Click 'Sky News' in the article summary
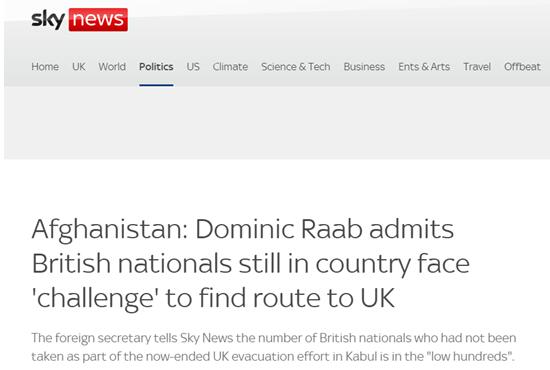The height and width of the screenshot is (370, 550). click(207, 338)
